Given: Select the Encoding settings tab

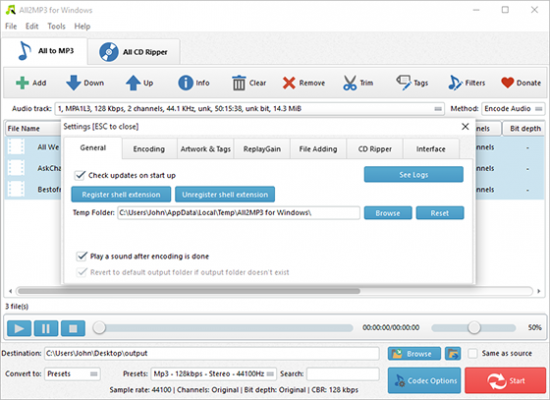Looking at the screenshot, I should [x=149, y=149].
